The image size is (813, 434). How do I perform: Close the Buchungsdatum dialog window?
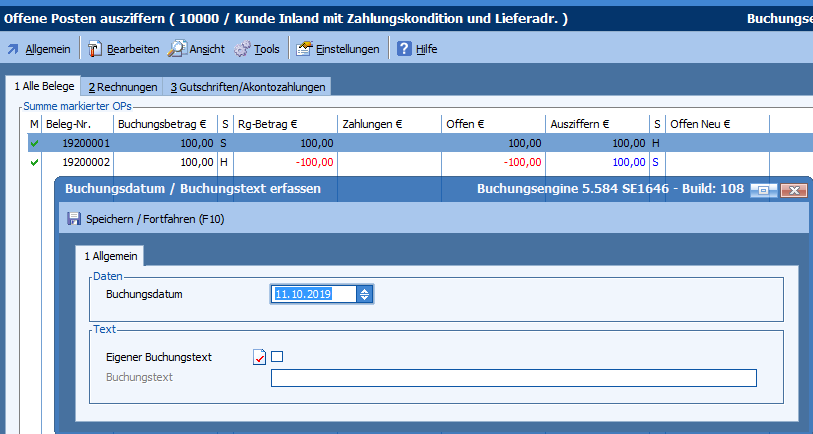(792, 190)
